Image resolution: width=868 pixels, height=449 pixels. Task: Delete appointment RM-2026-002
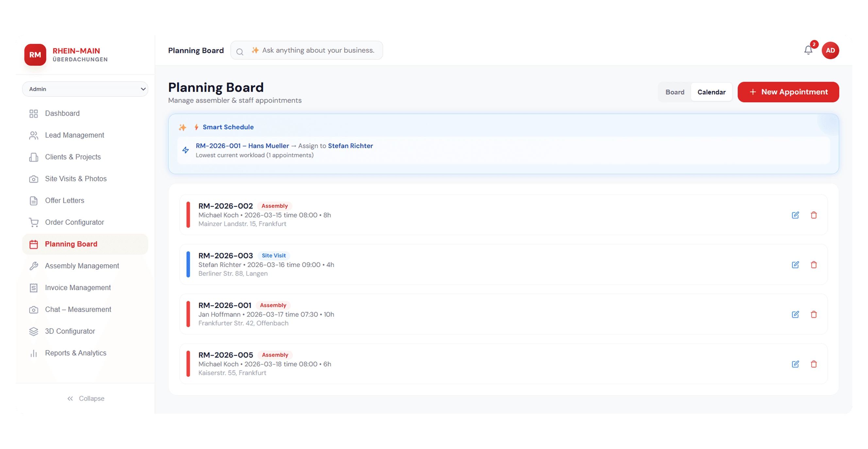tap(813, 215)
